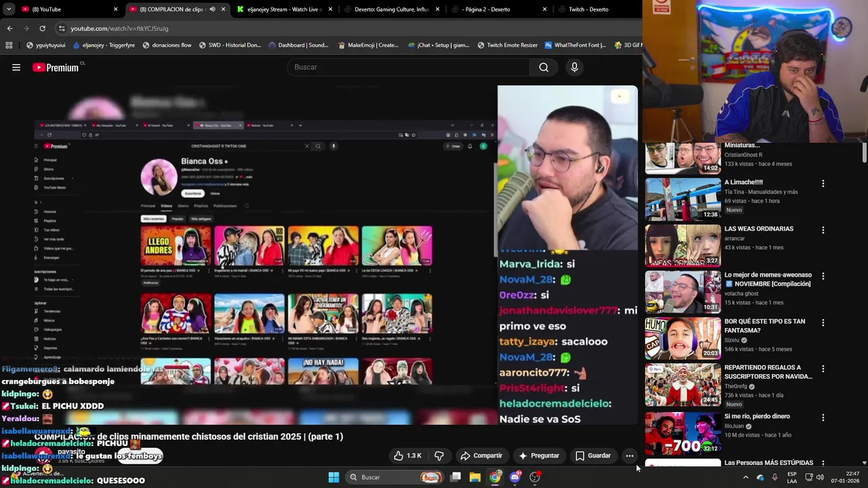
Task: Mute the audio-playing COMPILACION tab speaker icon
Action: 212,9
